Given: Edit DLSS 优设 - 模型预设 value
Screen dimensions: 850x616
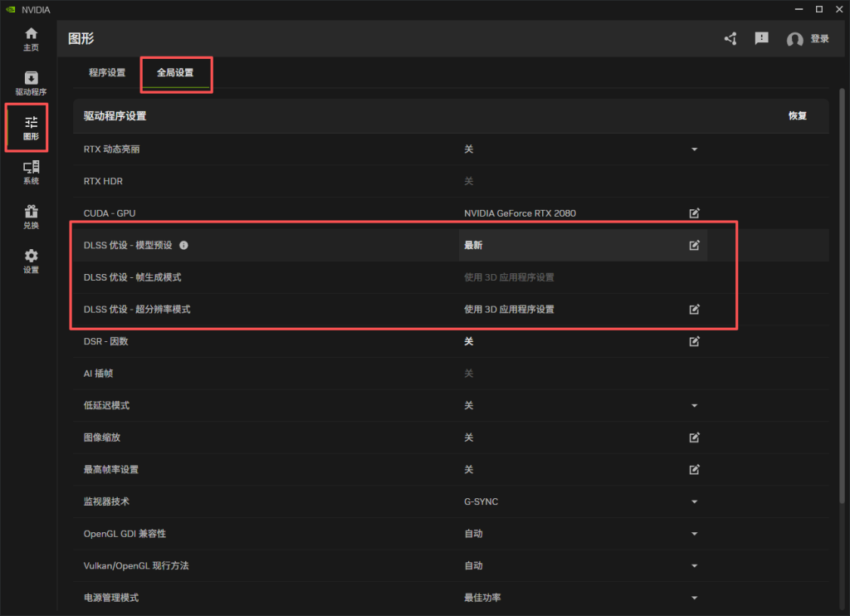Looking at the screenshot, I should (x=695, y=245).
